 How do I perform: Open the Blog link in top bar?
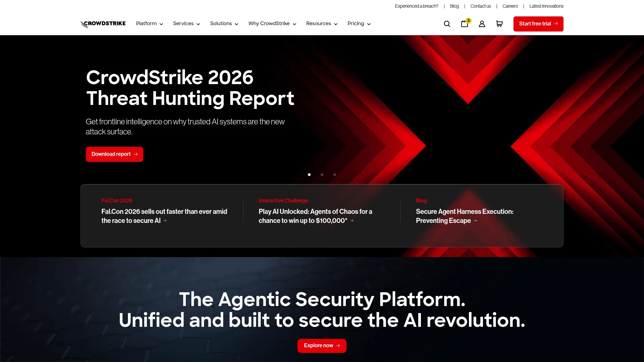point(454,6)
